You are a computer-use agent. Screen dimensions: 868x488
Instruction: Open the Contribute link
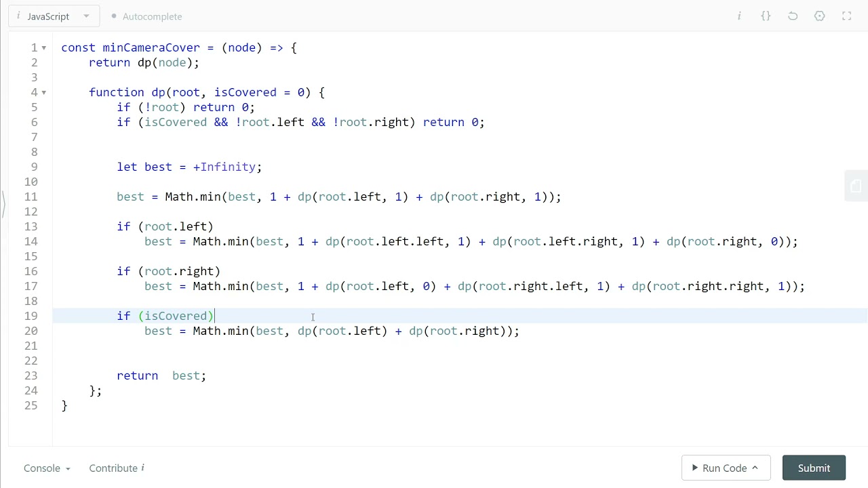[113, 468]
